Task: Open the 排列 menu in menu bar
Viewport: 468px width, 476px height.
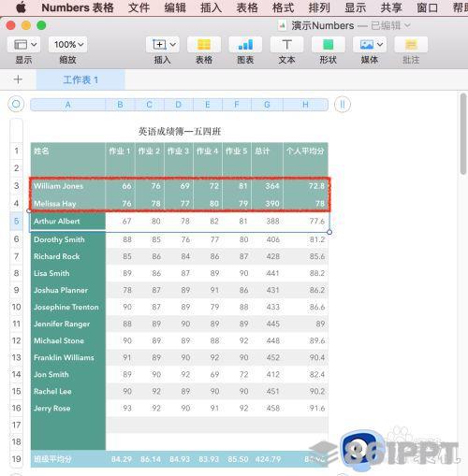Action: 319,7
